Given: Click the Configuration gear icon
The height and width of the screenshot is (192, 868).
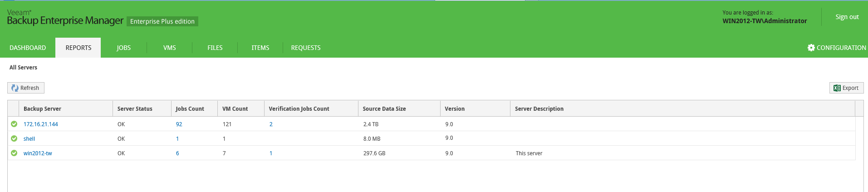Looking at the screenshot, I should [811, 48].
